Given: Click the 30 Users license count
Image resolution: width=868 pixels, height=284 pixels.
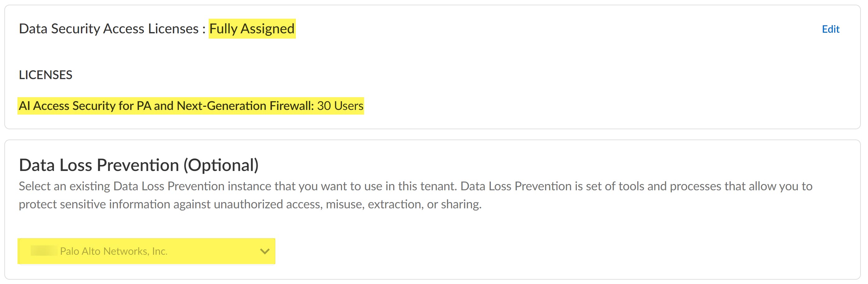Looking at the screenshot, I should point(340,106).
